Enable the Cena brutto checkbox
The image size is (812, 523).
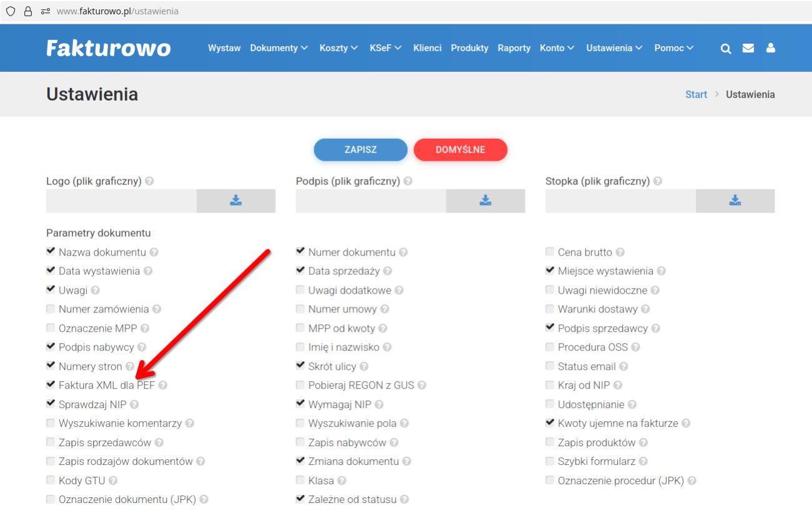tap(550, 252)
